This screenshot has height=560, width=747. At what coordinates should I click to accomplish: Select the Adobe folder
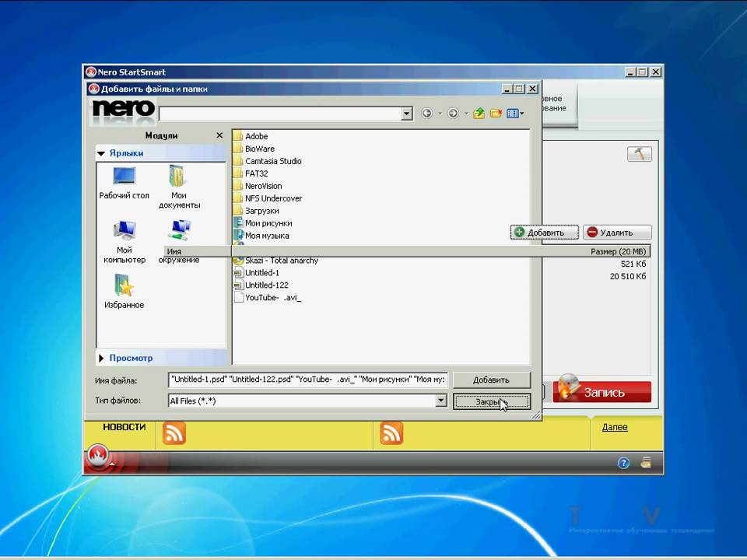251,136
